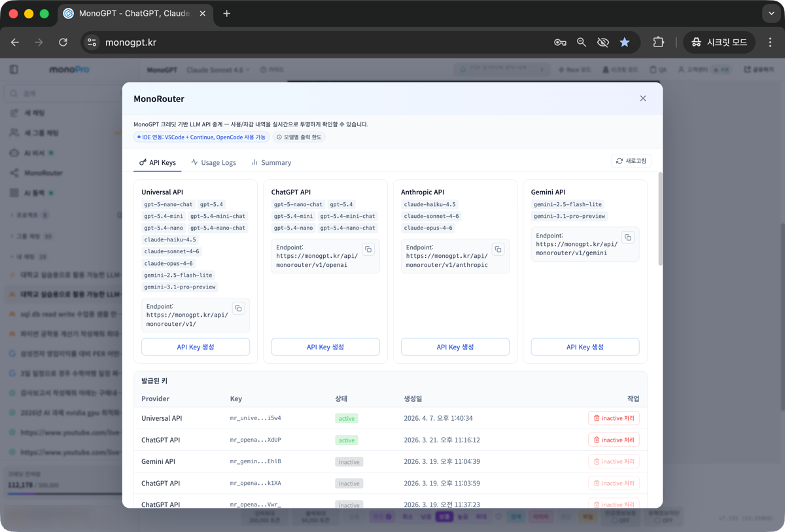Screen dimensions: 785x532
Task: Open the Claude Sonnet 4.6 model dropdown
Action: coord(218,70)
